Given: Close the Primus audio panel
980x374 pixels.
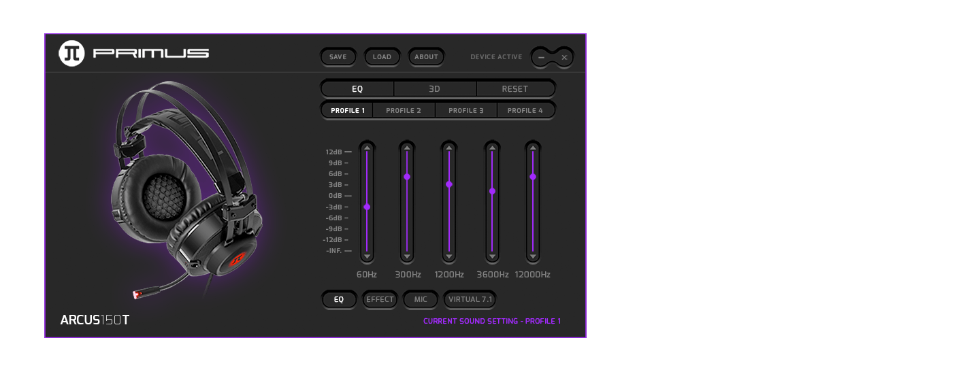Looking at the screenshot, I should coord(564,57).
